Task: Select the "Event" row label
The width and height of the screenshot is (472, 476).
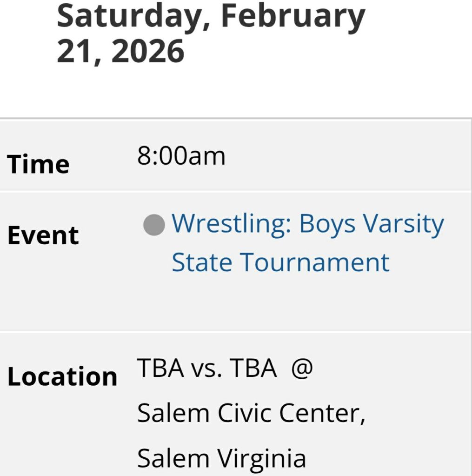Action: [43, 235]
